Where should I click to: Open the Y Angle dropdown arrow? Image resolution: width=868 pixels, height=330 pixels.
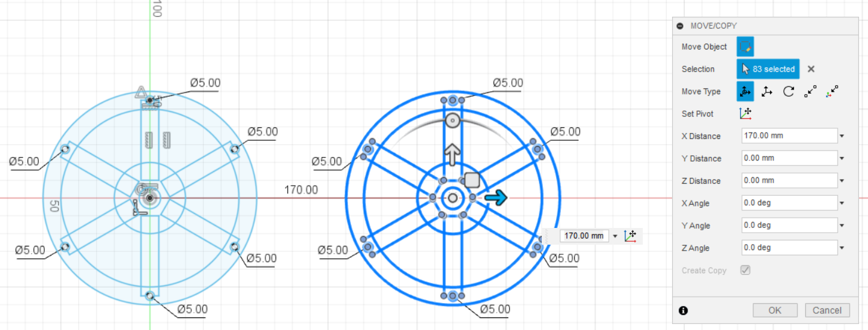842,226
